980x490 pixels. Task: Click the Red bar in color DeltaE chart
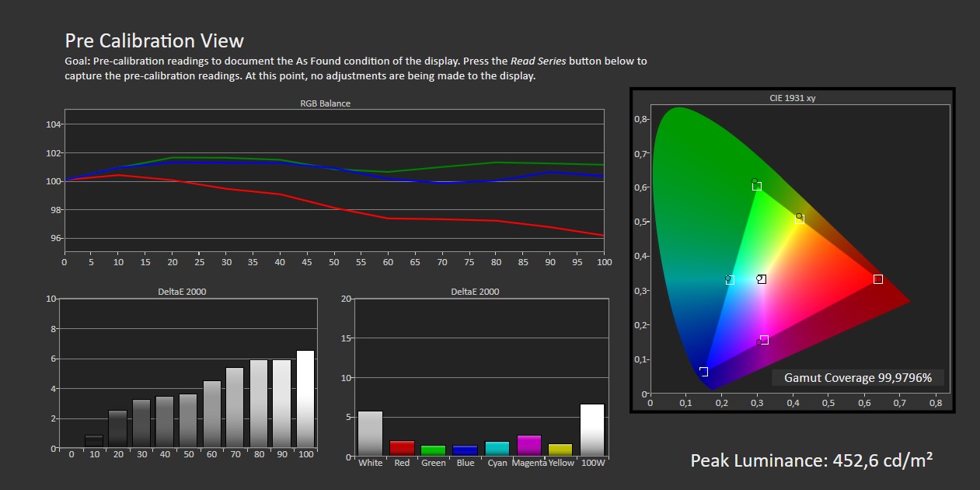coord(402,447)
